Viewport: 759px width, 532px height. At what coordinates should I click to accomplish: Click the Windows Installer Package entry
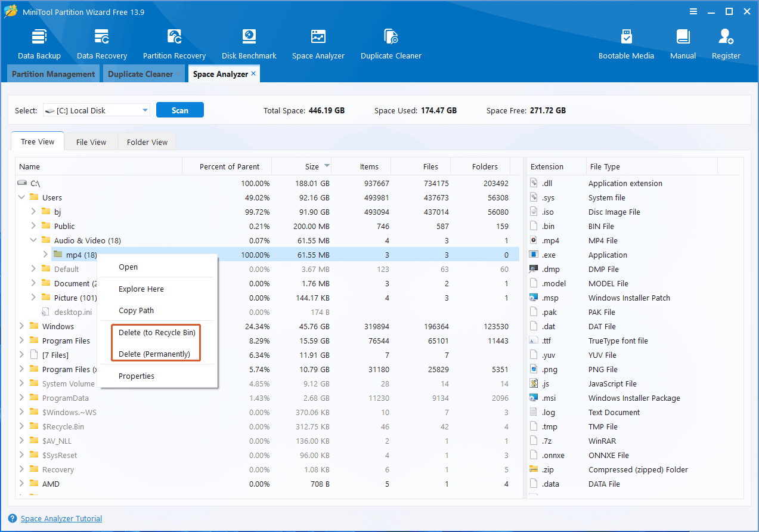point(634,398)
